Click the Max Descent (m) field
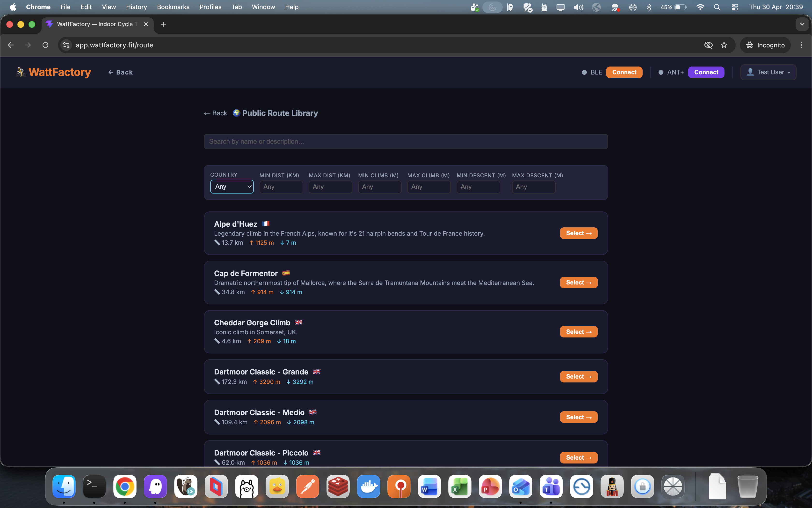Viewport: 812px width, 508px height. pyautogui.click(x=534, y=187)
